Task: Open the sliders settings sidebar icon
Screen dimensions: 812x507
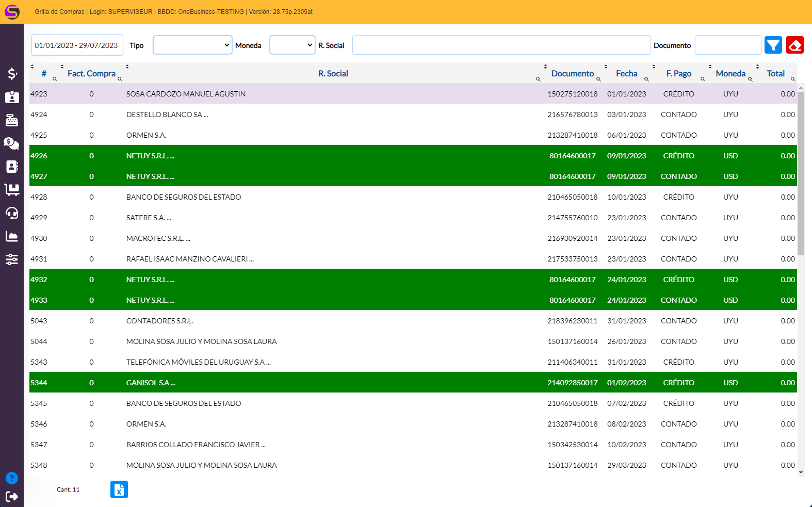Action: tap(12, 259)
